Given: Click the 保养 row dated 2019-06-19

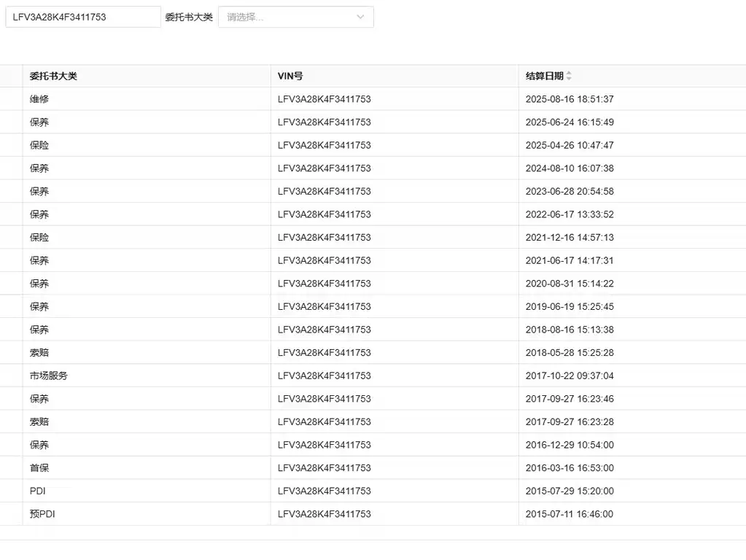Looking at the screenshot, I should click(373, 307).
